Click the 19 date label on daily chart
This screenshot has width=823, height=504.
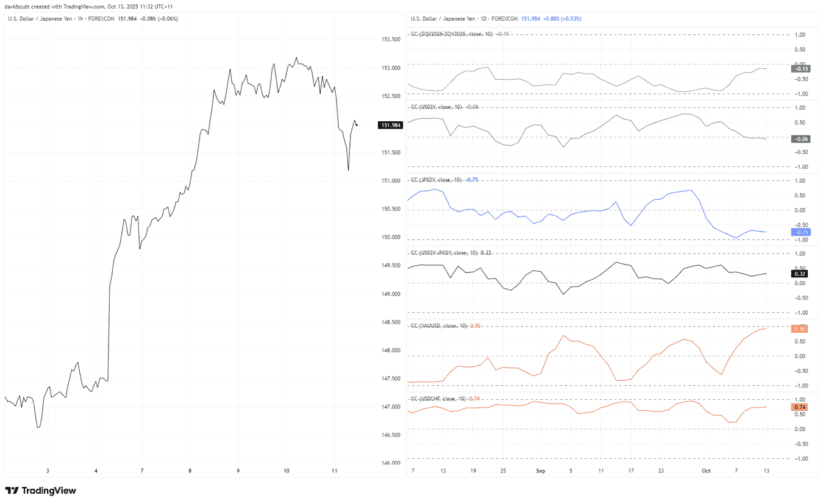[x=473, y=471]
